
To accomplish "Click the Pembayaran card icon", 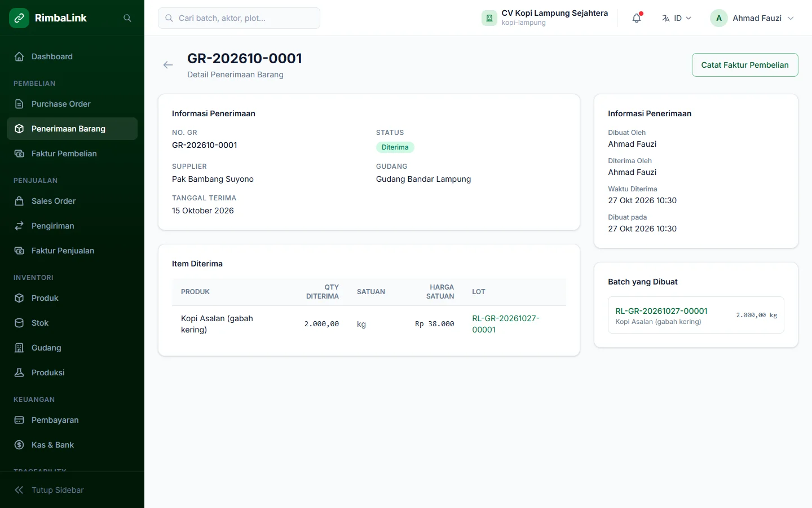I will (x=19, y=420).
